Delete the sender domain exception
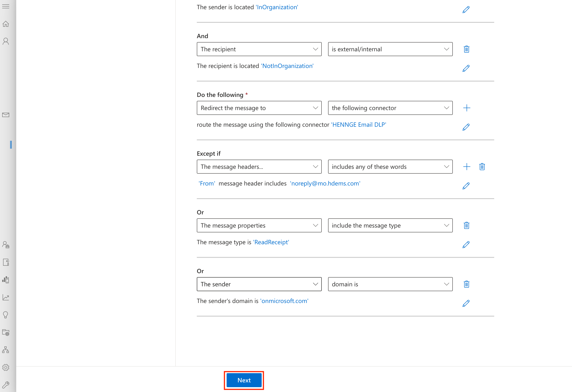Image resolution: width=572 pixels, height=392 pixels. click(x=466, y=284)
